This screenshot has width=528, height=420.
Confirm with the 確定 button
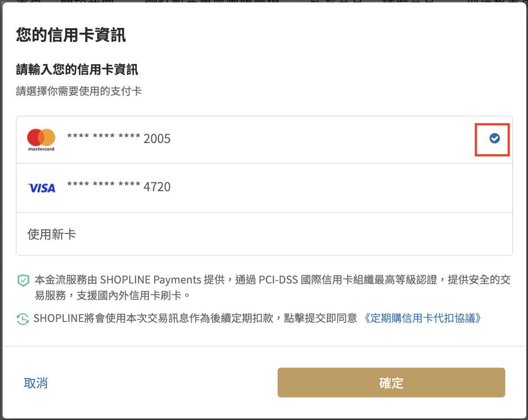[391, 383]
